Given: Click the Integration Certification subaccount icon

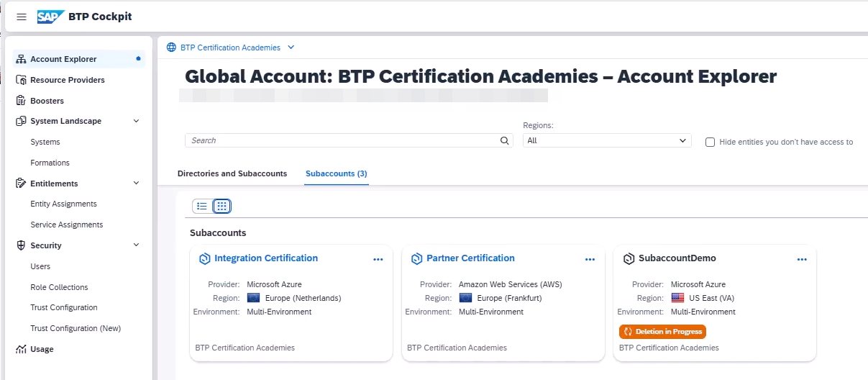Looking at the screenshot, I should [x=204, y=258].
